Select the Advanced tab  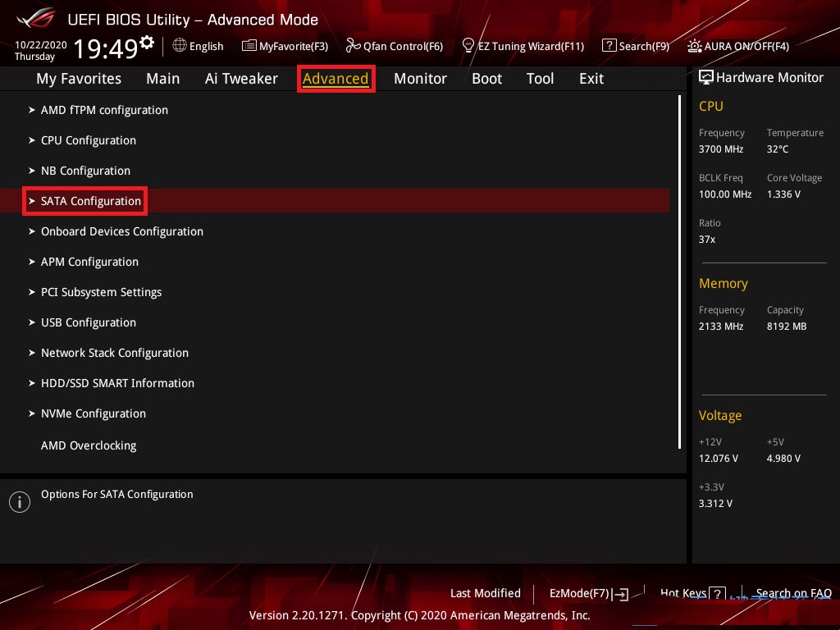pos(336,78)
